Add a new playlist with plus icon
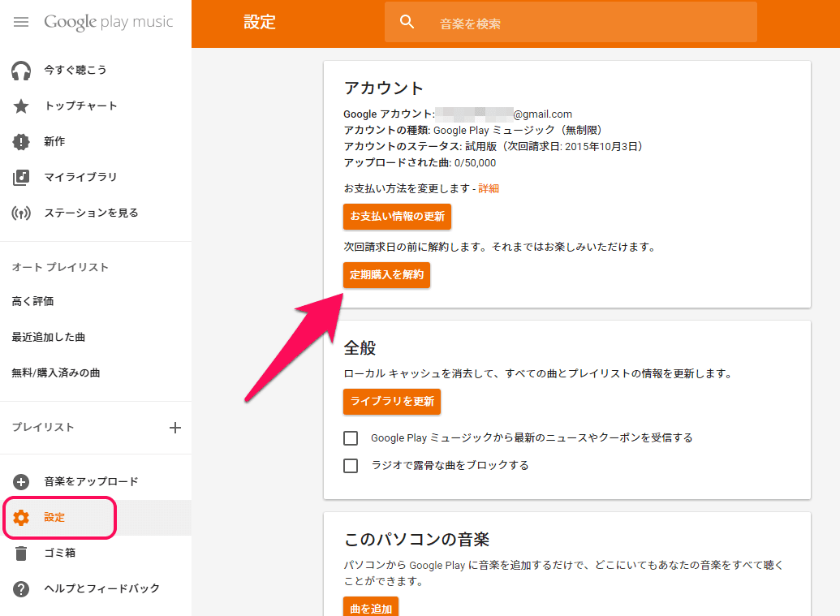Image resolution: width=840 pixels, height=616 pixels. 174,428
